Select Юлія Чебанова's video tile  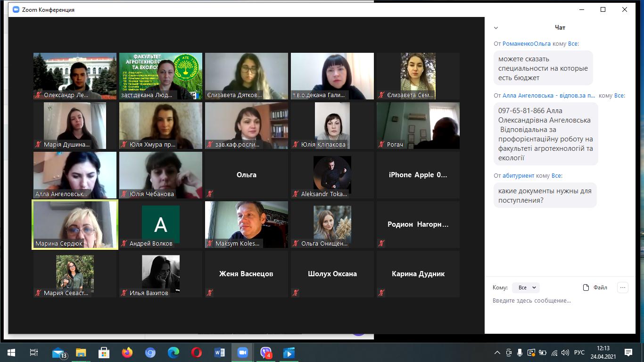[161, 175]
